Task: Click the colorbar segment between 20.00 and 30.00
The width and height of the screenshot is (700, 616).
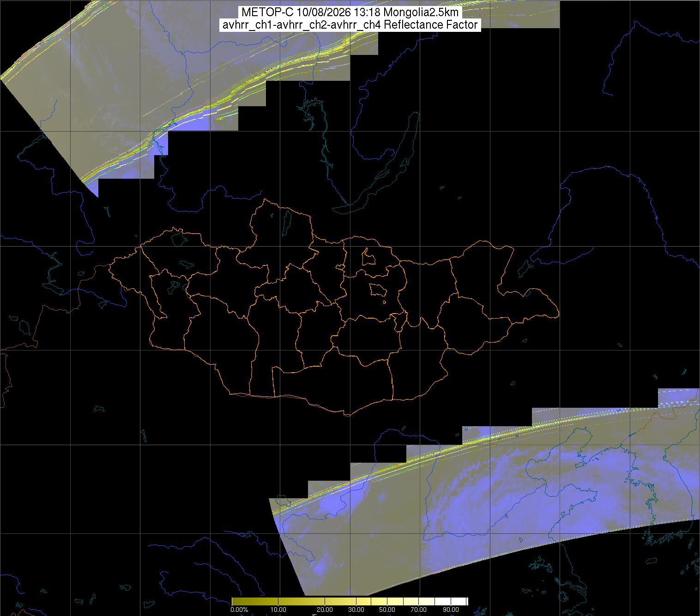Action: (341, 601)
